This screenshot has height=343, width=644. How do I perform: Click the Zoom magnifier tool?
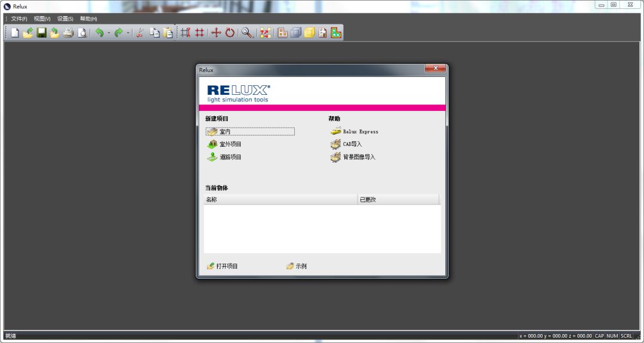(247, 33)
